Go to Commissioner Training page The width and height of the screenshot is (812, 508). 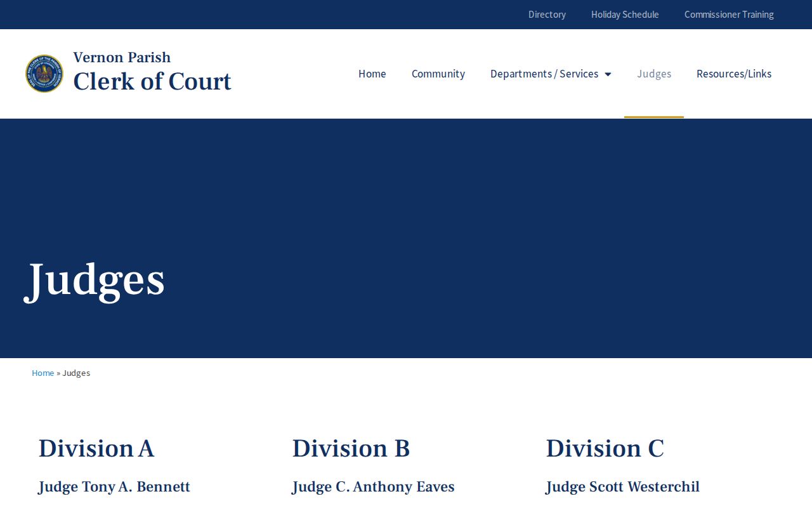pos(729,15)
